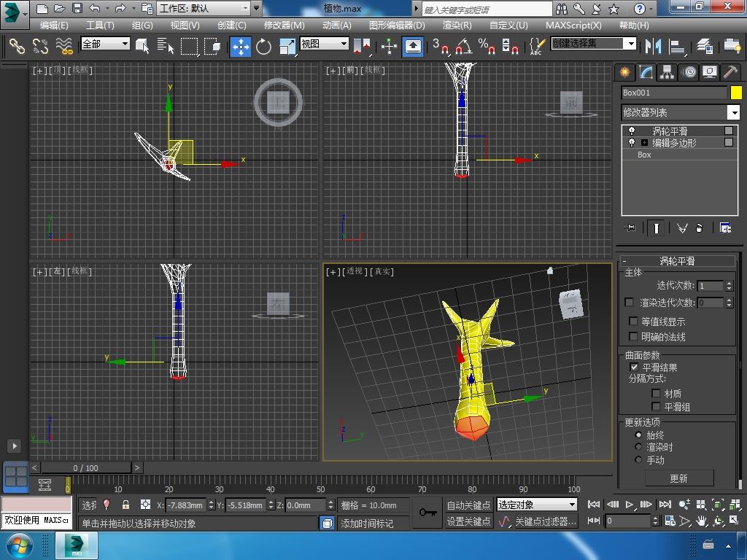
Task: Click the Undo arrow in title bar
Action: [x=94, y=8]
